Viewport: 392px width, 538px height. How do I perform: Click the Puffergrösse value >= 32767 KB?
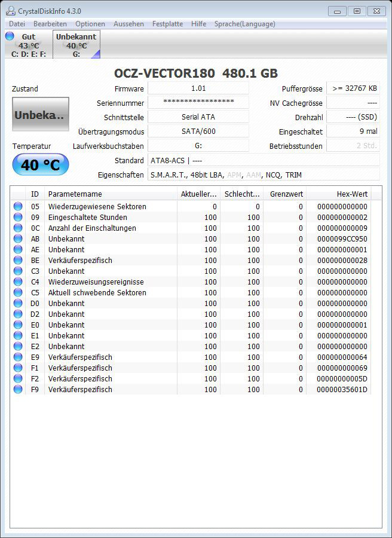click(353, 88)
